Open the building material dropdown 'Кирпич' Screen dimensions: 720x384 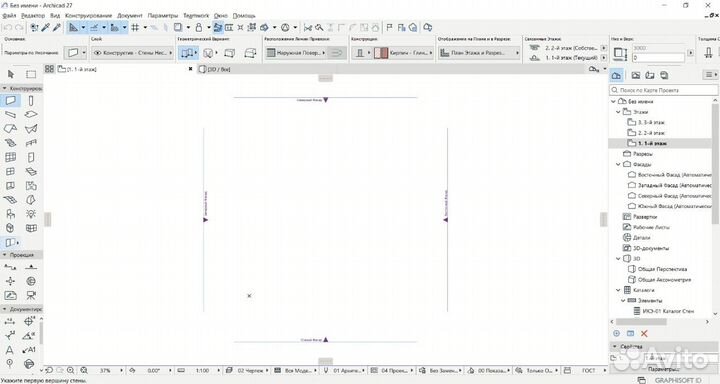pyautogui.click(x=404, y=53)
